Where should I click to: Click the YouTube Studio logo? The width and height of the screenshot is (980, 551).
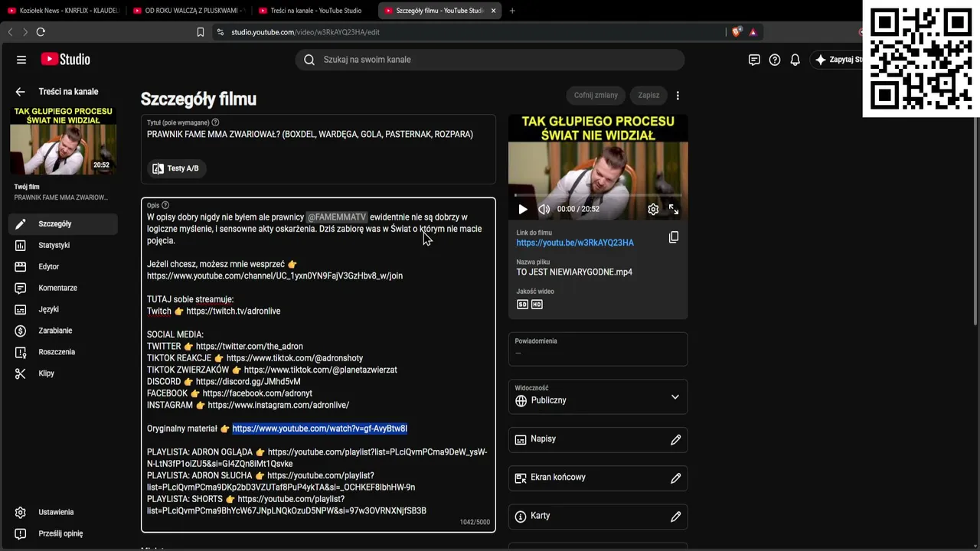coord(66,60)
